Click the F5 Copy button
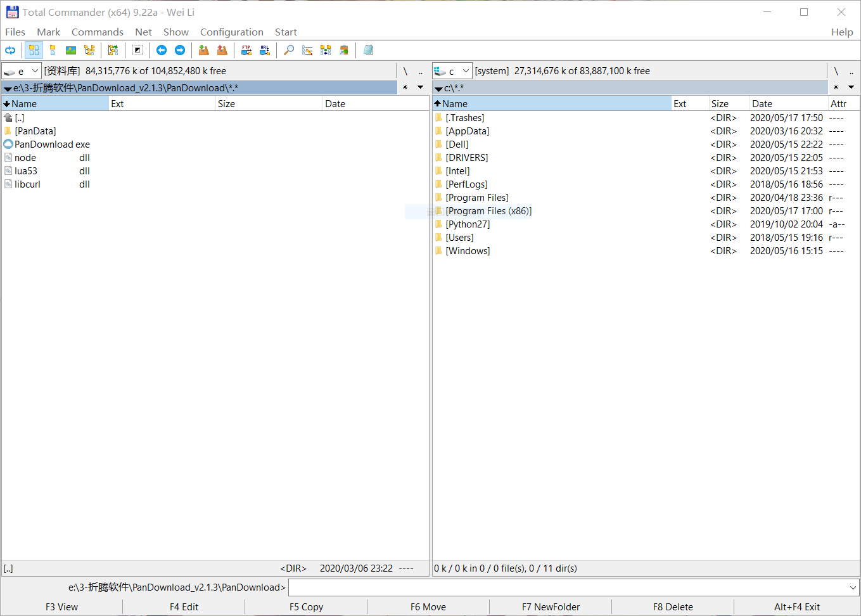The height and width of the screenshot is (616, 861). point(306,606)
